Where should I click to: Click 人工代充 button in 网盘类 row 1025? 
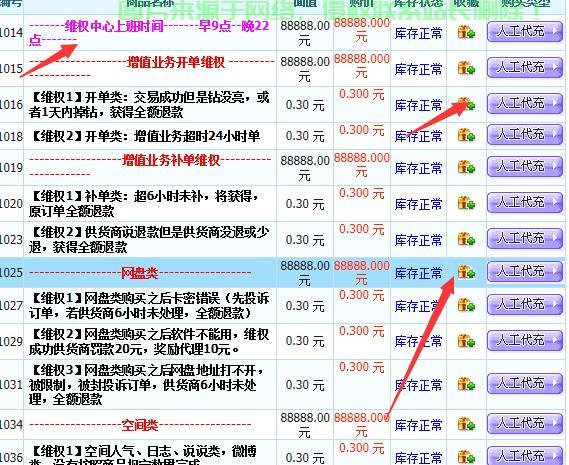click(x=525, y=272)
